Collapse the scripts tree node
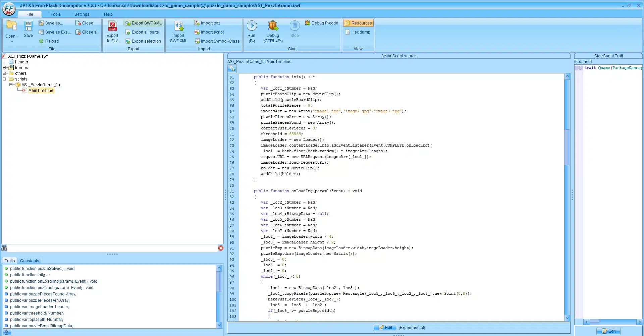The height and width of the screenshot is (336, 644). [x=4, y=79]
